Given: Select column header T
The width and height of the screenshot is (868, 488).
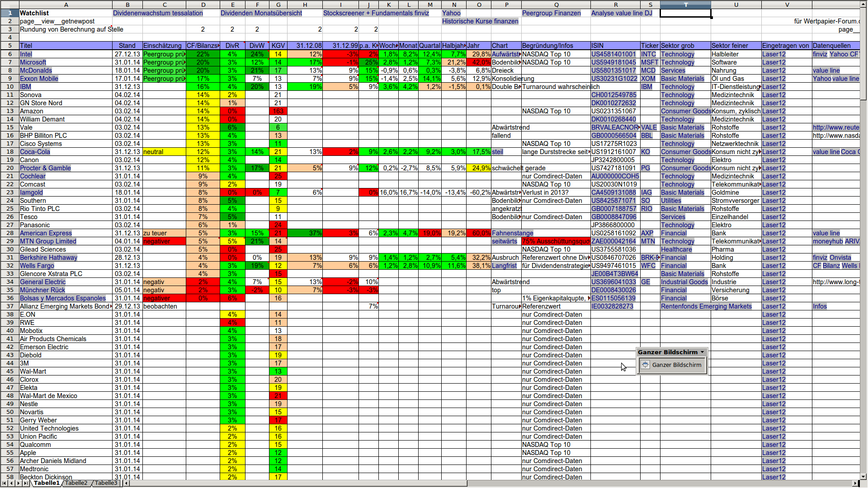Looking at the screenshot, I should pos(685,5).
